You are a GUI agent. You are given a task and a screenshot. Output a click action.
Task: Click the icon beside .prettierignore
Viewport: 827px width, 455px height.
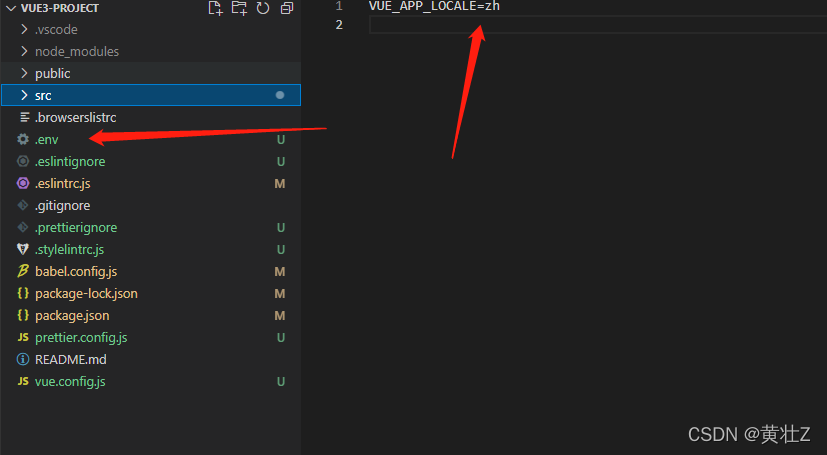point(23,227)
